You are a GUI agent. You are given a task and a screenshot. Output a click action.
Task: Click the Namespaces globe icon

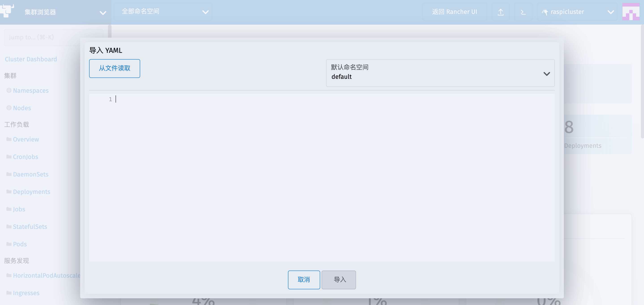click(9, 90)
